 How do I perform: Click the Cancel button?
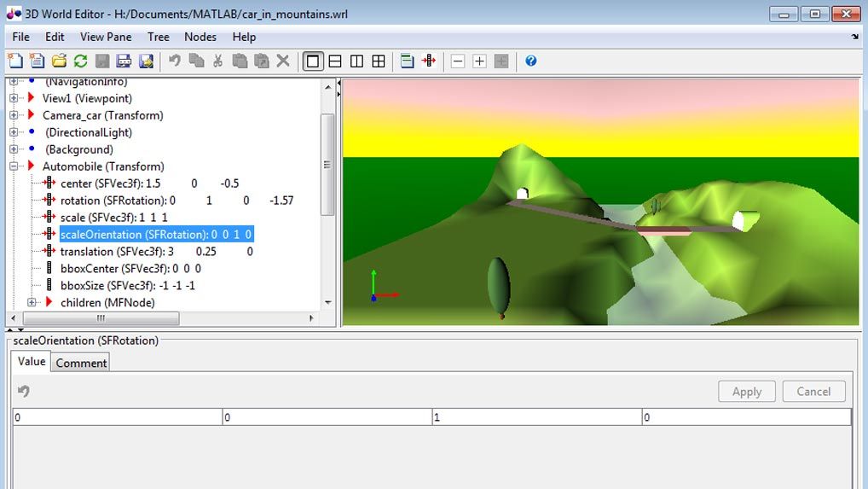click(x=813, y=392)
